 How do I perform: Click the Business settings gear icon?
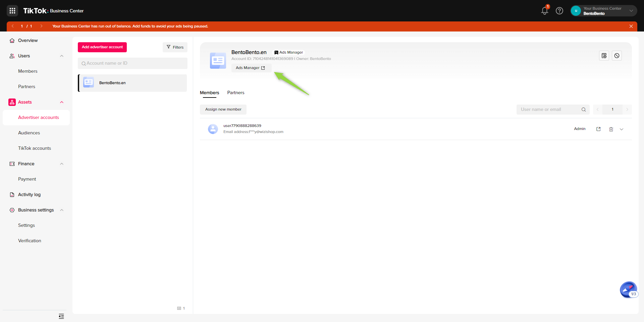(12, 210)
